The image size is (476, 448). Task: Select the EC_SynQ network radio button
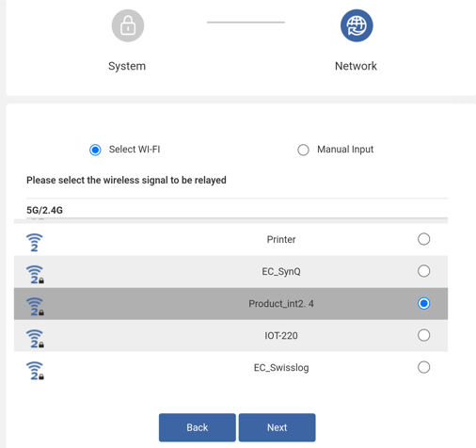click(x=423, y=271)
